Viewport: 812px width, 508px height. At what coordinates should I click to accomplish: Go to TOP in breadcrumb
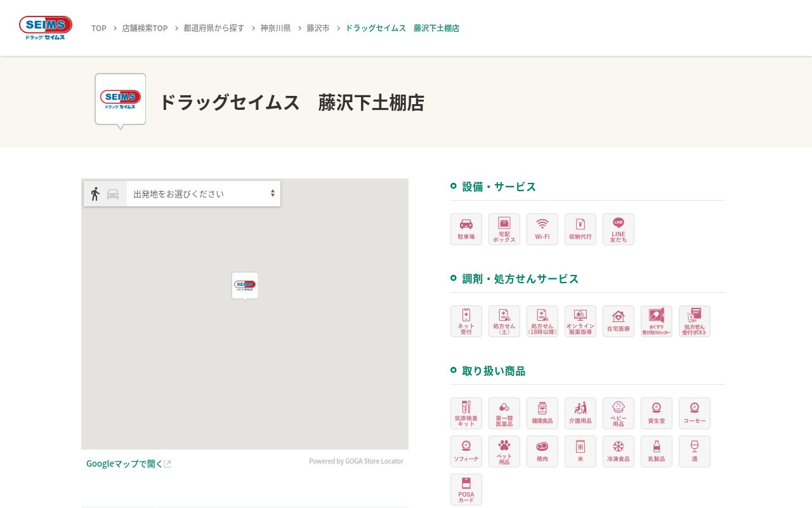tap(99, 28)
